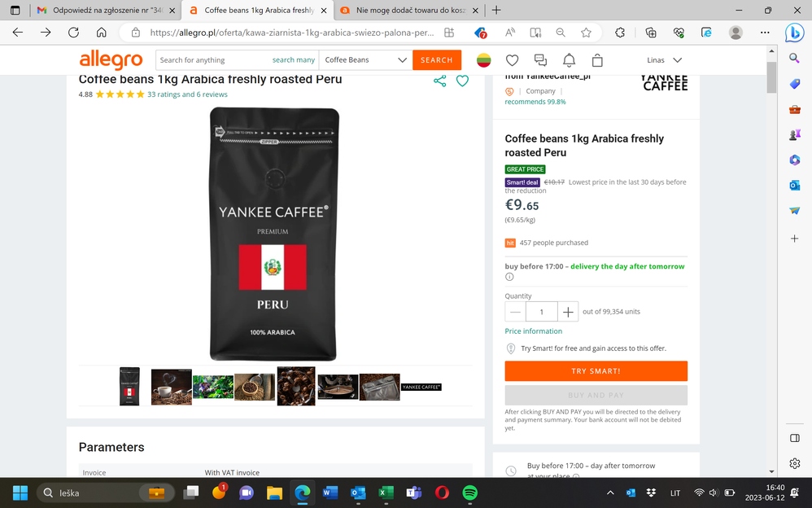
Task: Select the Yankee Caffee logo thumbnail
Action: [421, 387]
